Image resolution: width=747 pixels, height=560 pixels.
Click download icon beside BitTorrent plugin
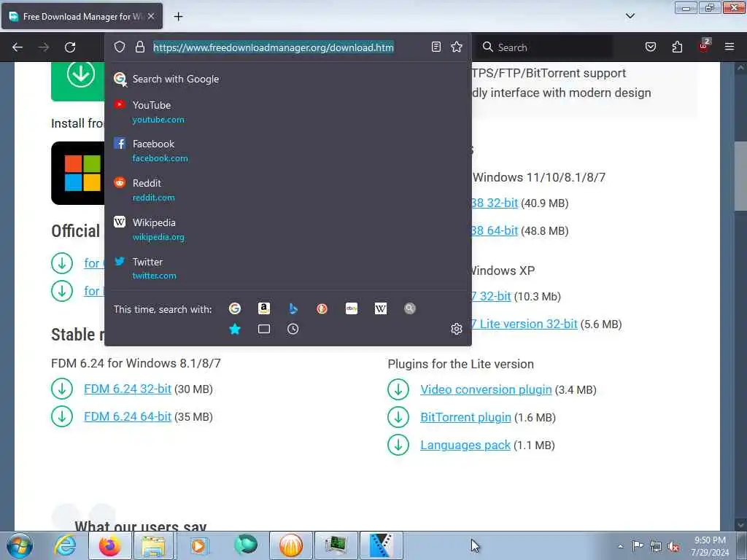pos(398,417)
